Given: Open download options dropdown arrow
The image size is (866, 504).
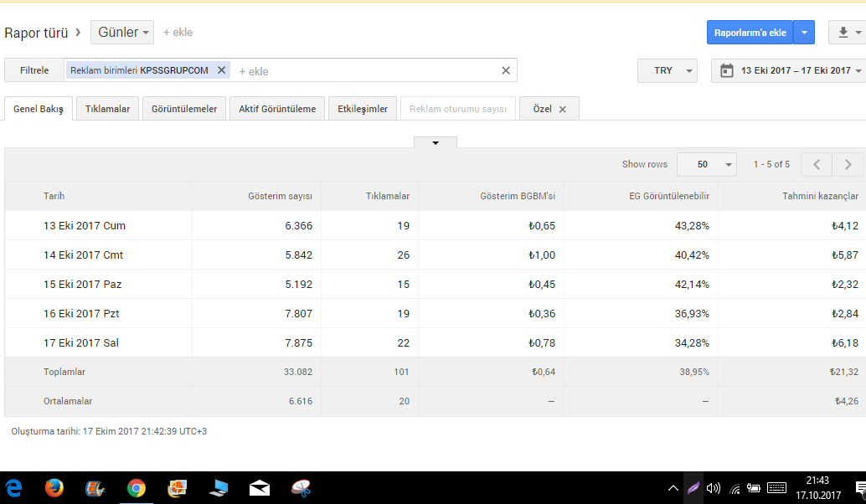Looking at the screenshot, I should (x=858, y=33).
